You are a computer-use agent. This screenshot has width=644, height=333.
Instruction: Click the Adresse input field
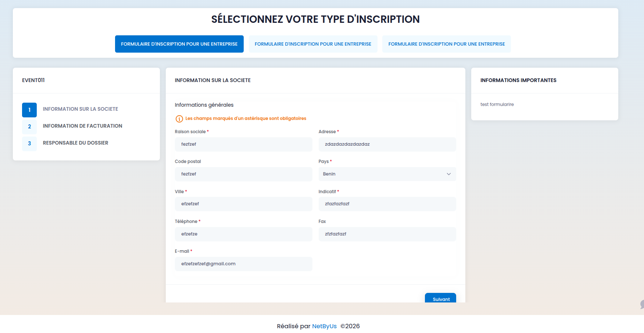(387, 144)
